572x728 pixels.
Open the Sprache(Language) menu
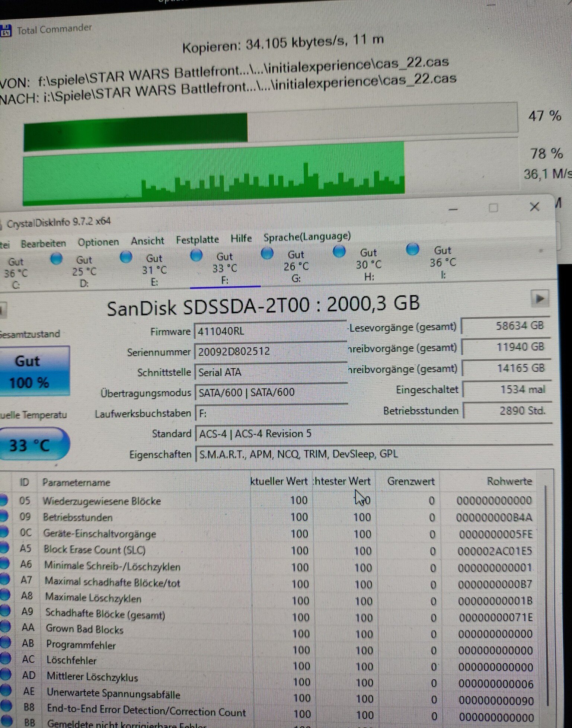pos(307,236)
